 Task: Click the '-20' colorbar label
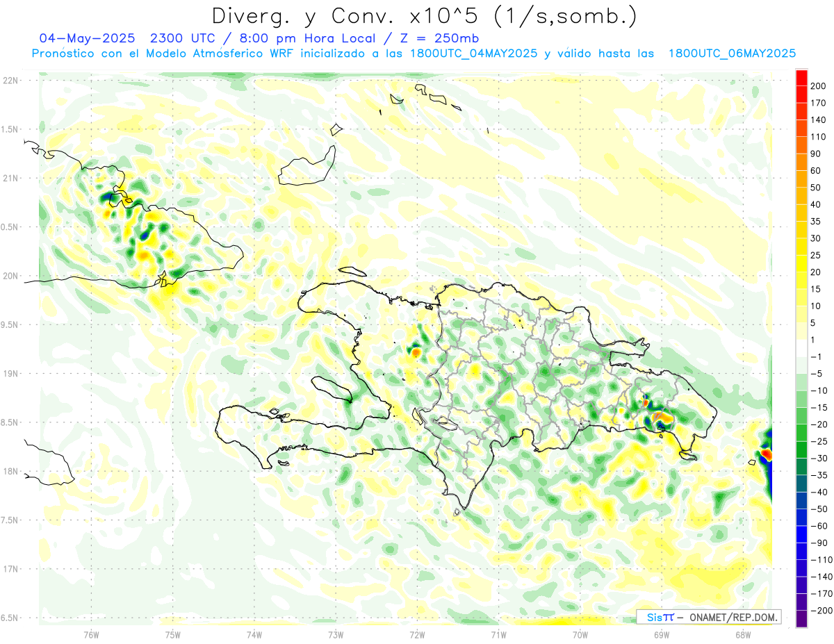(819, 424)
